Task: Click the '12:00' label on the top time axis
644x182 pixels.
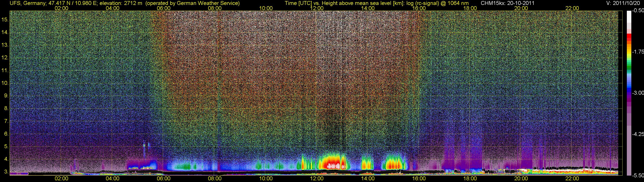Action: pyautogui.click(x=317, y=8)
